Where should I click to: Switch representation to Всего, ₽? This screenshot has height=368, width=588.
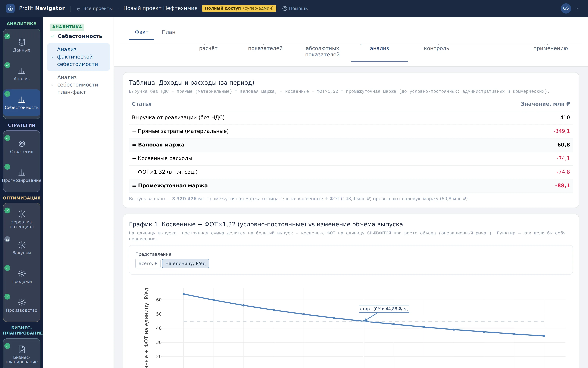tap(148, 263)
